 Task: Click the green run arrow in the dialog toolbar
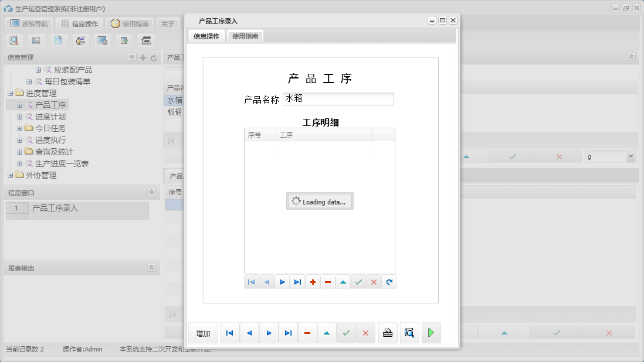coord(432,333)
